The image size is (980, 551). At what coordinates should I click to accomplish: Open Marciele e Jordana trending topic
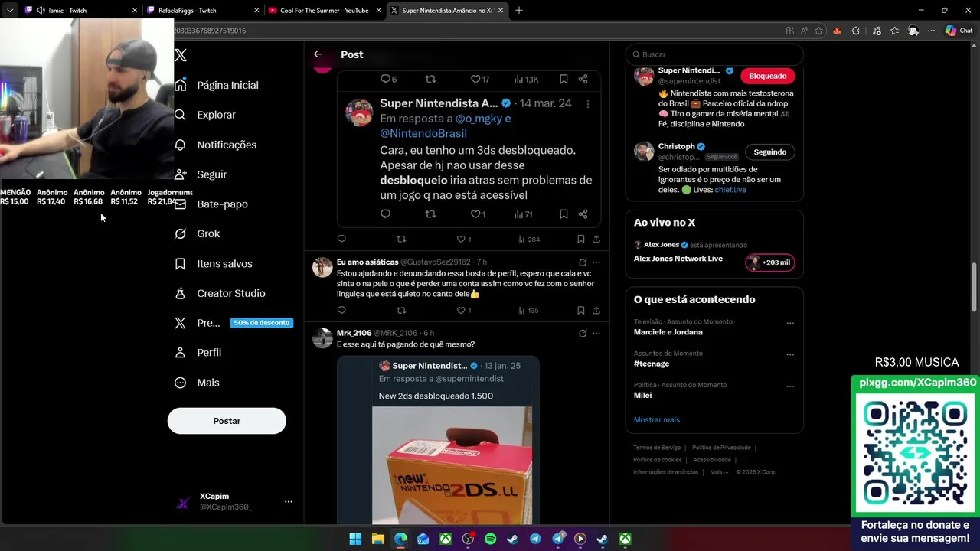[x=668, y=332]
